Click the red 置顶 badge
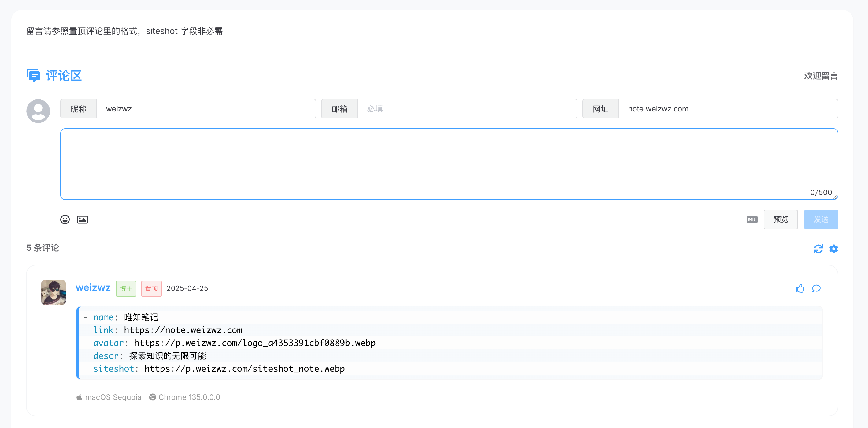 (151, 288)
